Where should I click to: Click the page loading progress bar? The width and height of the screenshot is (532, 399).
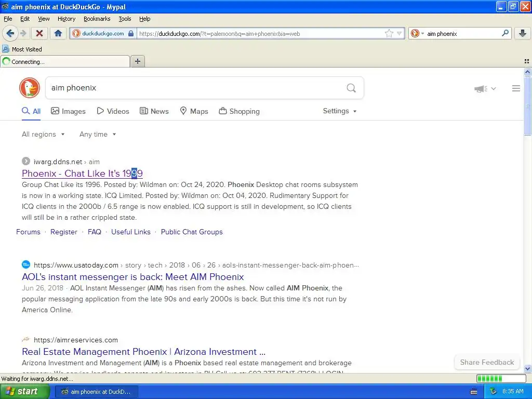501,379
